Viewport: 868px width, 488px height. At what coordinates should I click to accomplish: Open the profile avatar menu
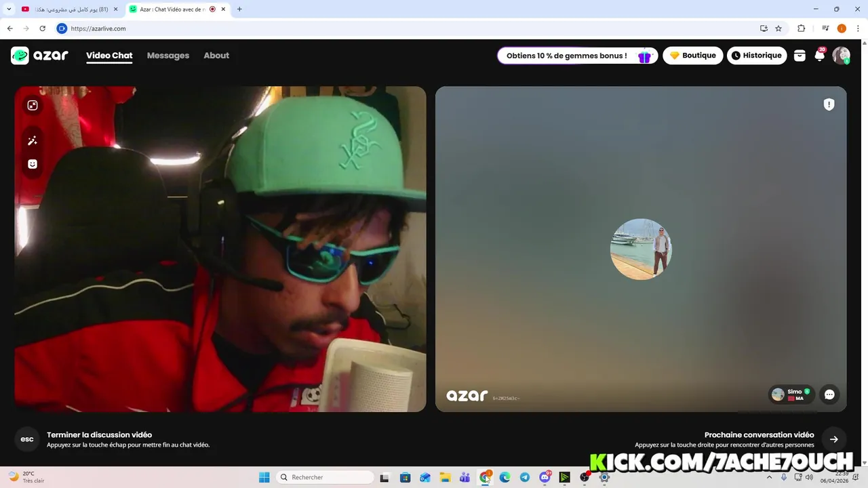[x=841, y=56]
